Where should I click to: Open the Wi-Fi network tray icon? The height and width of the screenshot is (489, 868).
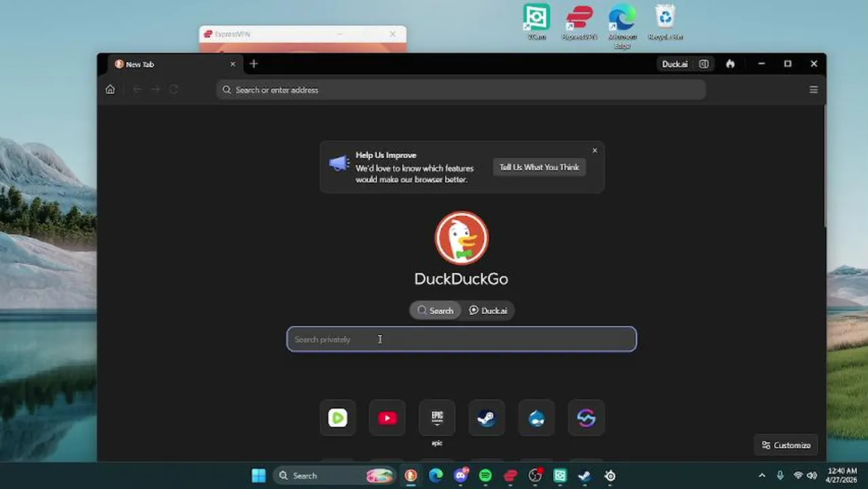(x=798, y=475)
